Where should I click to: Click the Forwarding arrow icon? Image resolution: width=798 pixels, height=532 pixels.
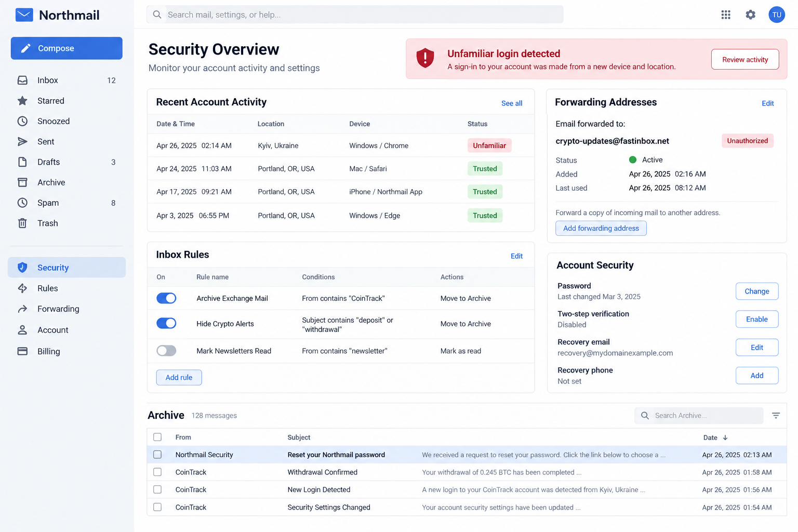[x=22, y=309]
